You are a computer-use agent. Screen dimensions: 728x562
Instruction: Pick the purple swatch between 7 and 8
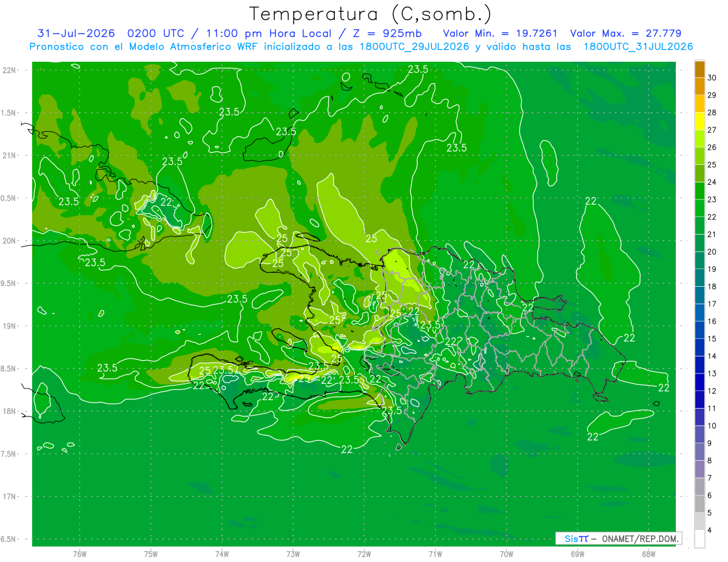[x=699, y=469]
